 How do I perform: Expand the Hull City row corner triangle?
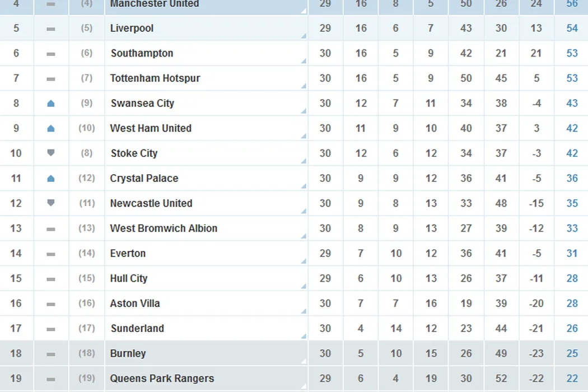point(304,286)
